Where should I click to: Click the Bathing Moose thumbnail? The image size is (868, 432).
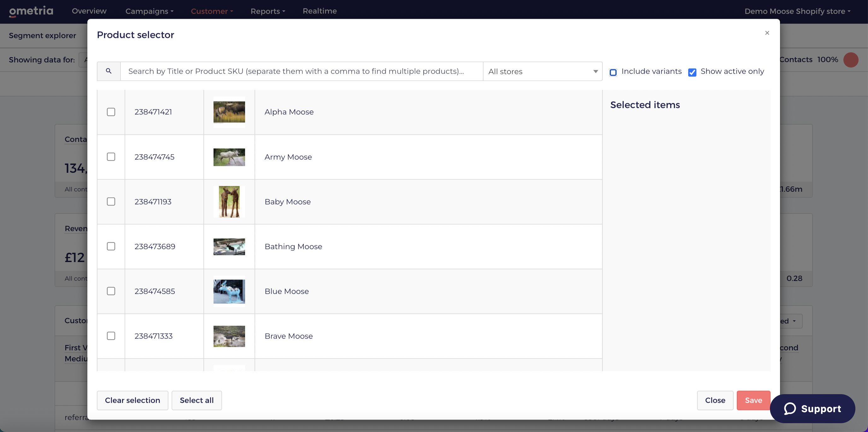click(x=229, y=247)
